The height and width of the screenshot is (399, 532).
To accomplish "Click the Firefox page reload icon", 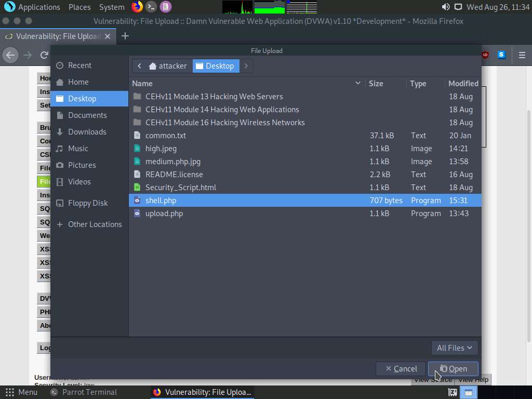I will coord(44,55).
